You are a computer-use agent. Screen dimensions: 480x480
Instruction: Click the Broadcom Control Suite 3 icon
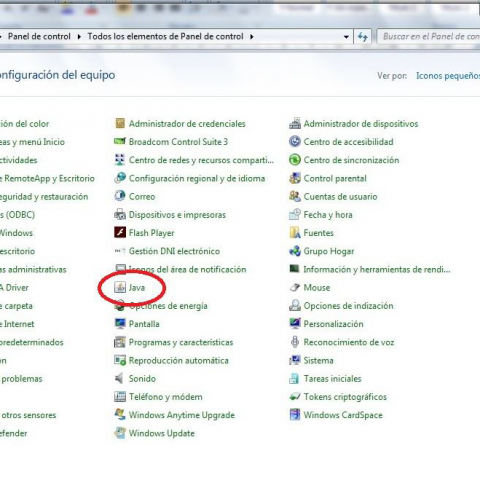coord(120,142)
